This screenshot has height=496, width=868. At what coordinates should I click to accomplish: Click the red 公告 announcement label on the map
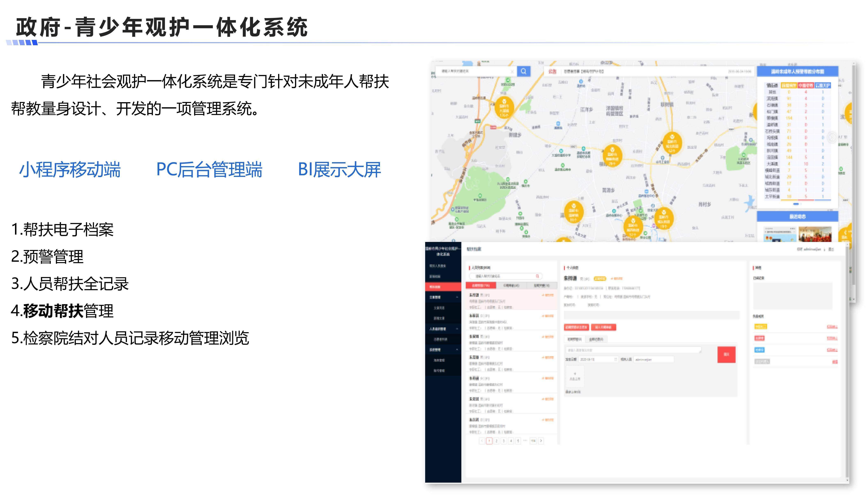coord(552,72)
